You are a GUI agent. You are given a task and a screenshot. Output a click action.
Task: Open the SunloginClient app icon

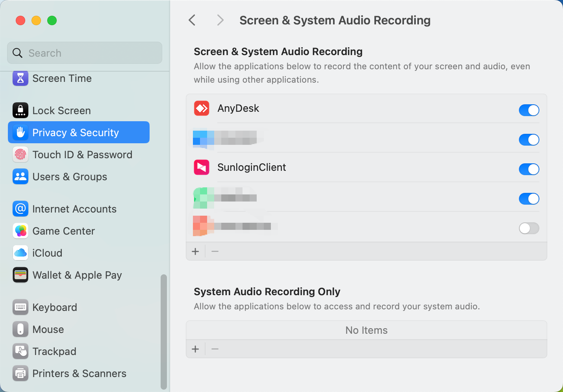click(201, 167)
